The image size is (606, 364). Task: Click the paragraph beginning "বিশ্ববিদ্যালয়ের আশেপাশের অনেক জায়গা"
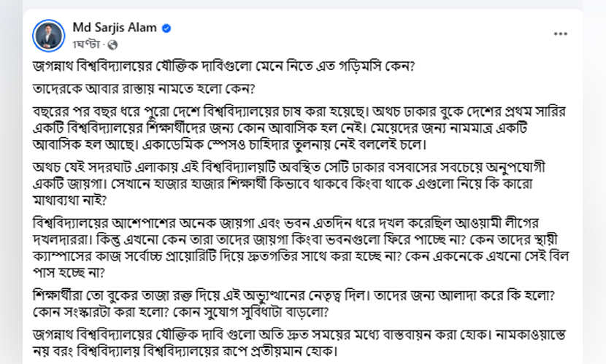(x=301, y=247)
